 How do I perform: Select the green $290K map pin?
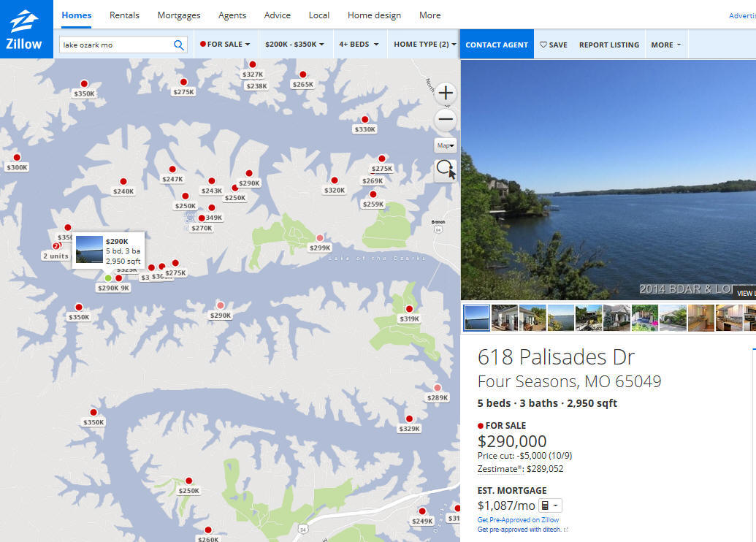coord(108,278)
